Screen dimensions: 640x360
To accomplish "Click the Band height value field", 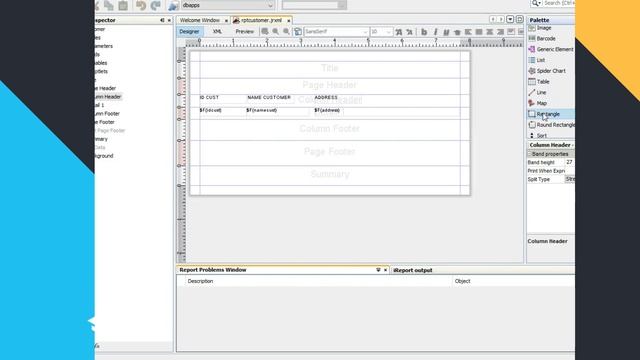I will tap(570, 162).
